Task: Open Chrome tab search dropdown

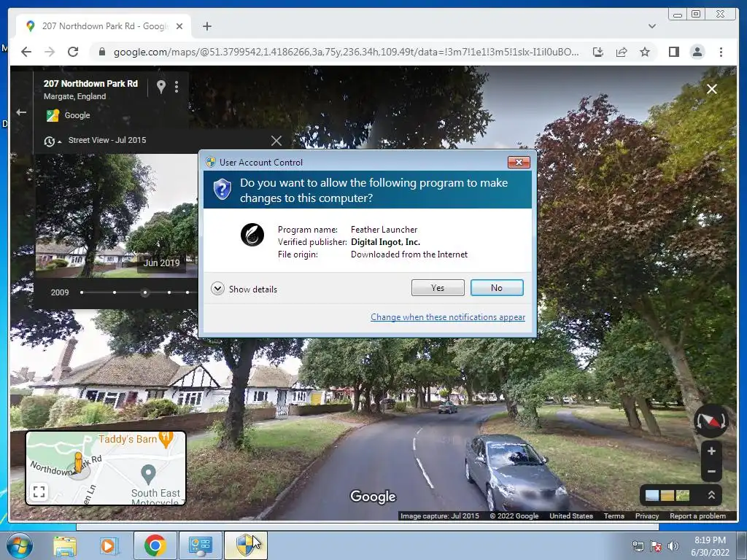Action: [x=652, y=26]
